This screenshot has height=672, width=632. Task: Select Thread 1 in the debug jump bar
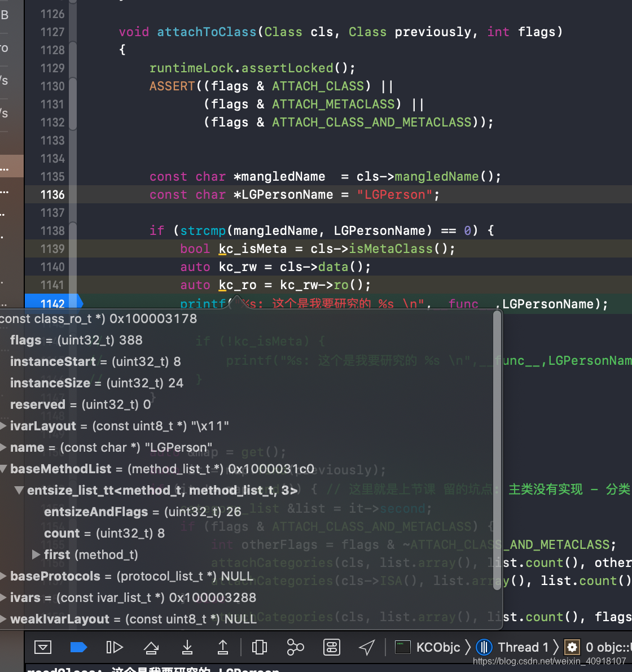513,647
